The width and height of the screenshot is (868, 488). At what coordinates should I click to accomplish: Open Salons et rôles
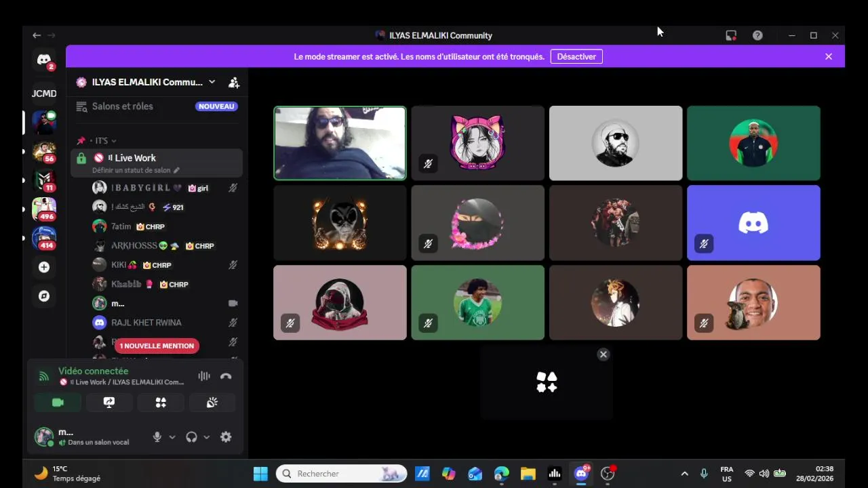tap(123, 106)
